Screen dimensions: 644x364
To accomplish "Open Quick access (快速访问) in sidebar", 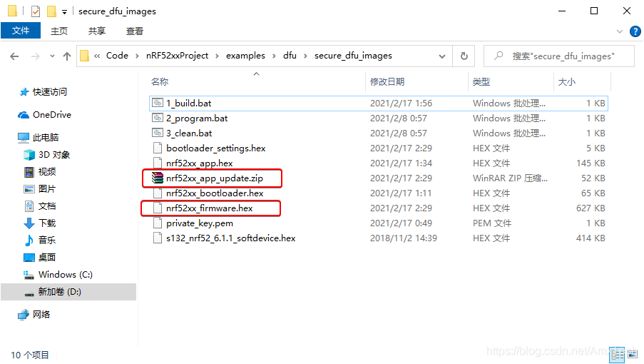I will (44, 91).
